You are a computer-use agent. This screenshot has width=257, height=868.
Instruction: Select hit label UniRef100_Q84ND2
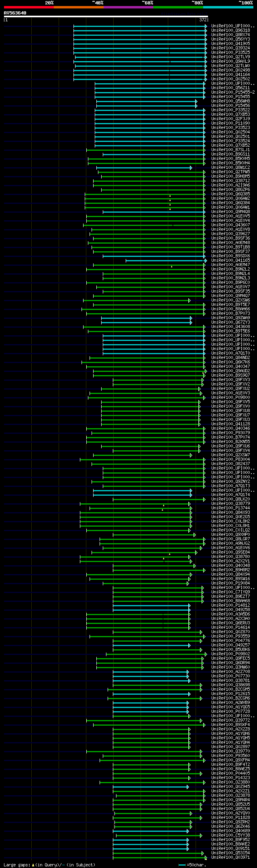(x=230, y=357)
